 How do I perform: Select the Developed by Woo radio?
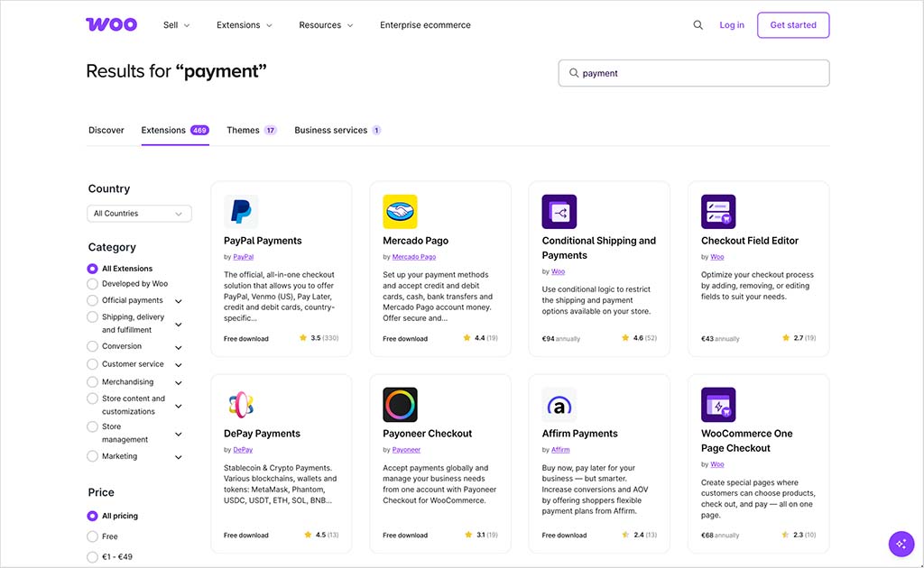(93, 284)
